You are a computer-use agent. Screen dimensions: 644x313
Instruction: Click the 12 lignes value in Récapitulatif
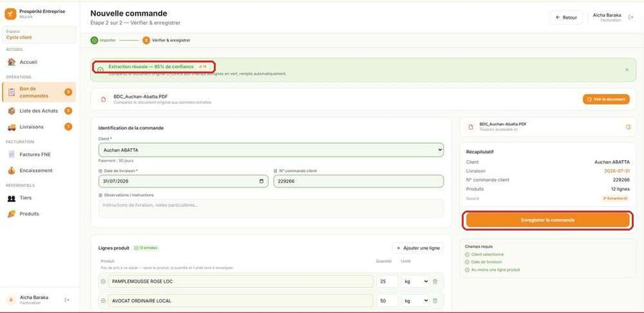(x=620, y=189)
